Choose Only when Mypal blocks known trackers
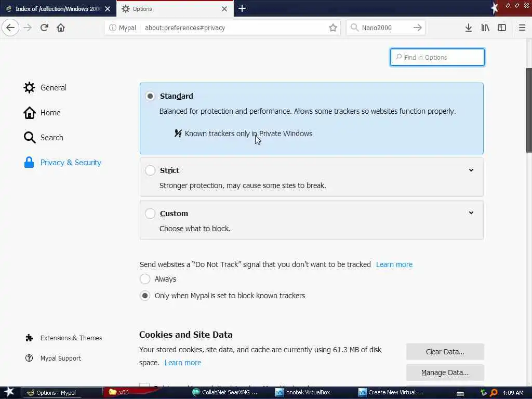The height and width of the screenshot is (399, 532). (x=145, y=296)
